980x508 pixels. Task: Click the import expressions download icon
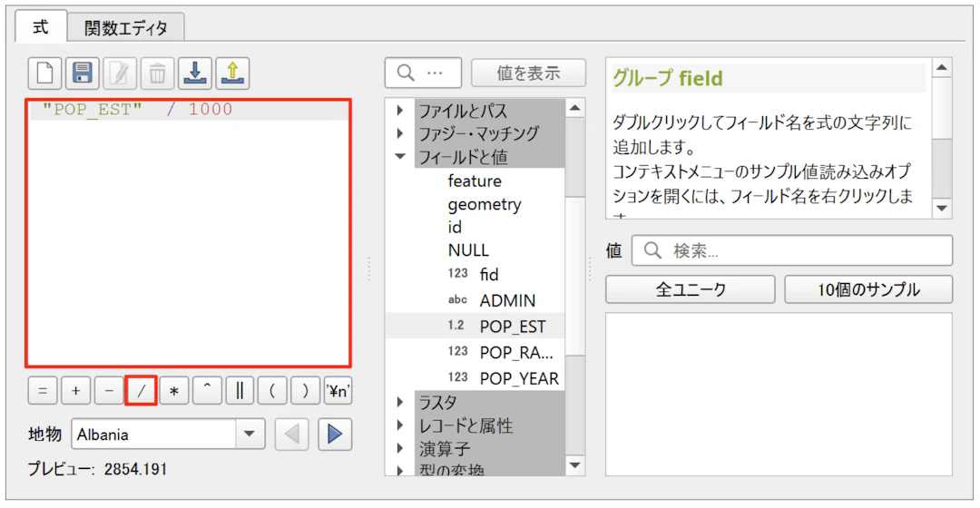pos(195,73)
